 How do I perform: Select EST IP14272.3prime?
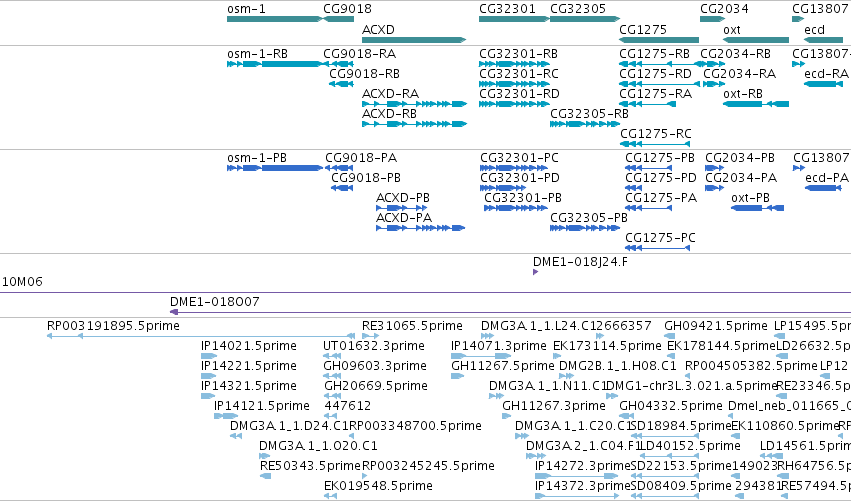tap(577, 476)
